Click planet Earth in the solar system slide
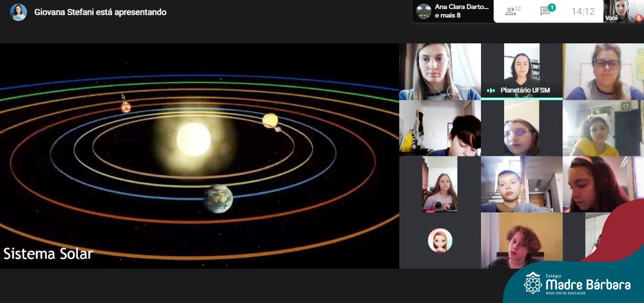Viewport: 644px width, 303px height. [x=218, y=199]
